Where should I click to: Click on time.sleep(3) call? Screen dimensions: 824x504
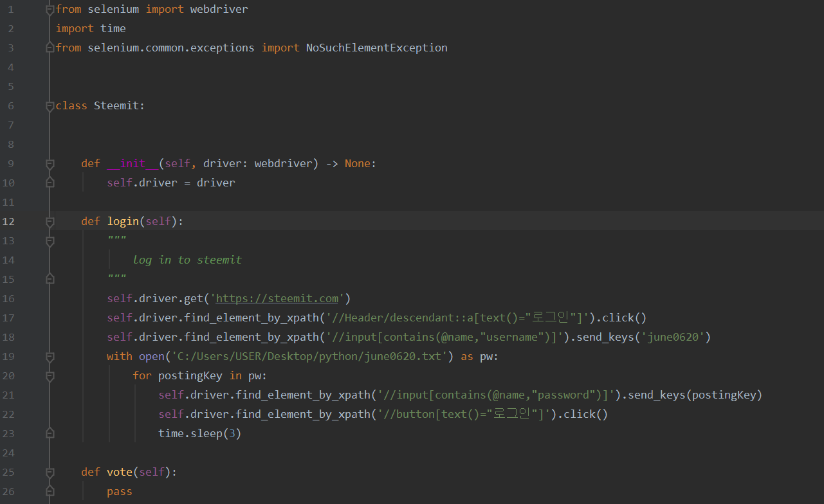coord(199,433)
